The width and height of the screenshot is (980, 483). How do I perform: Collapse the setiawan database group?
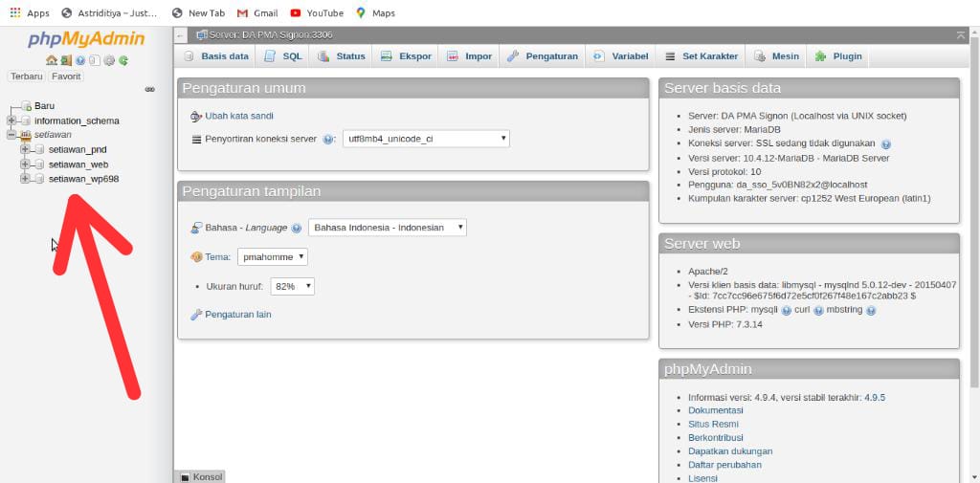click(x=11, y=134)
